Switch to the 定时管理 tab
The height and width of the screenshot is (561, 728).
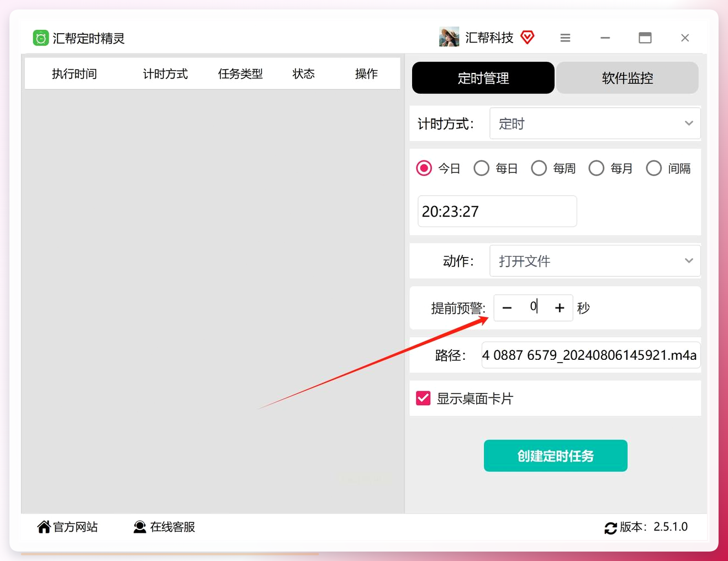pos(483,78)
